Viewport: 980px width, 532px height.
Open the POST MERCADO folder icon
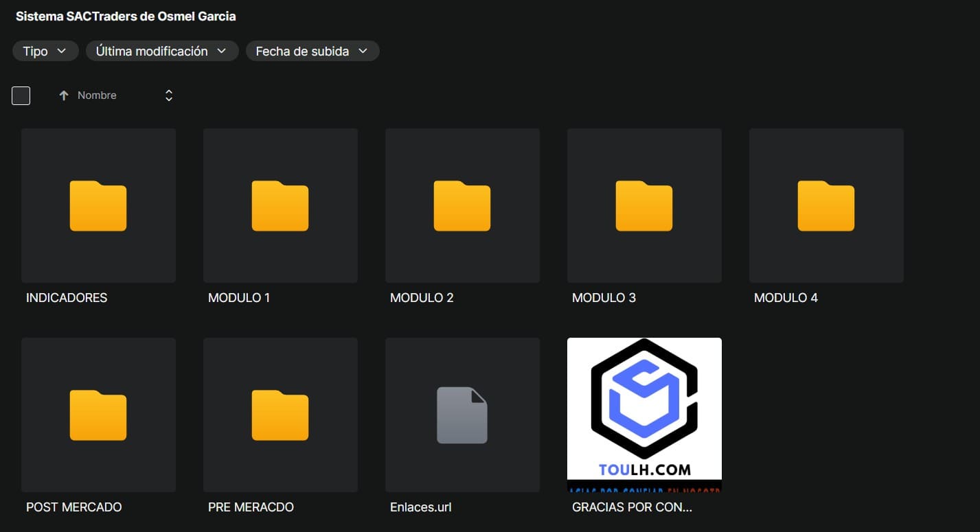pos(98,415)
